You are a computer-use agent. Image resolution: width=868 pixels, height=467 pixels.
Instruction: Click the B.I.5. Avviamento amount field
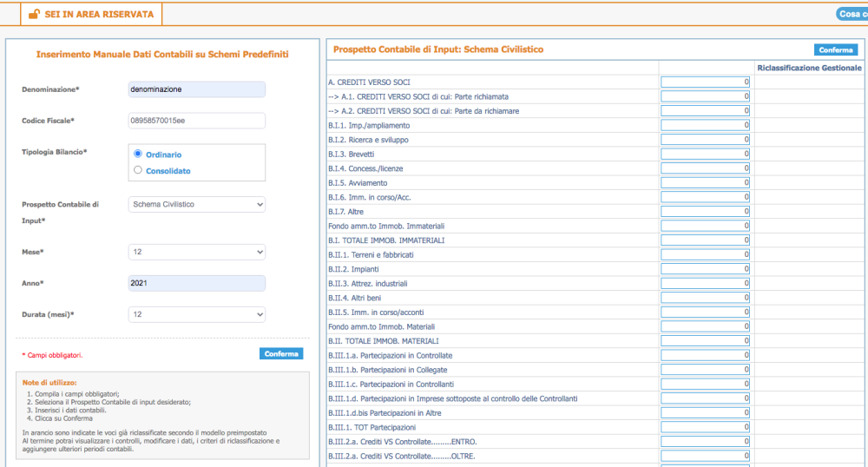(705, 183)
